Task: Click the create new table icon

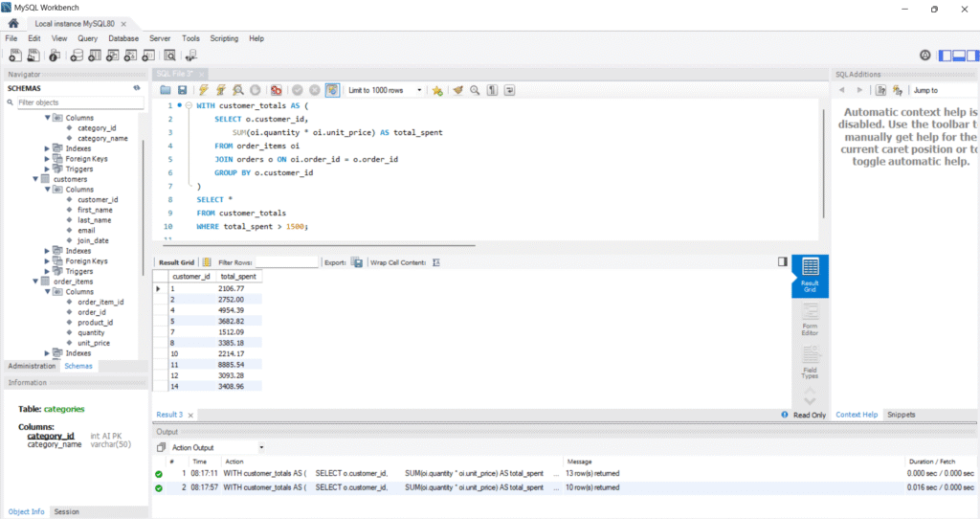Action: tap(95, 56)
